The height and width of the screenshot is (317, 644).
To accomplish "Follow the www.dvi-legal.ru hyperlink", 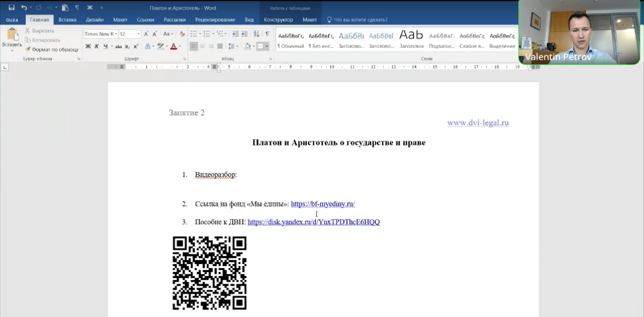I will [x=478, y=123].
